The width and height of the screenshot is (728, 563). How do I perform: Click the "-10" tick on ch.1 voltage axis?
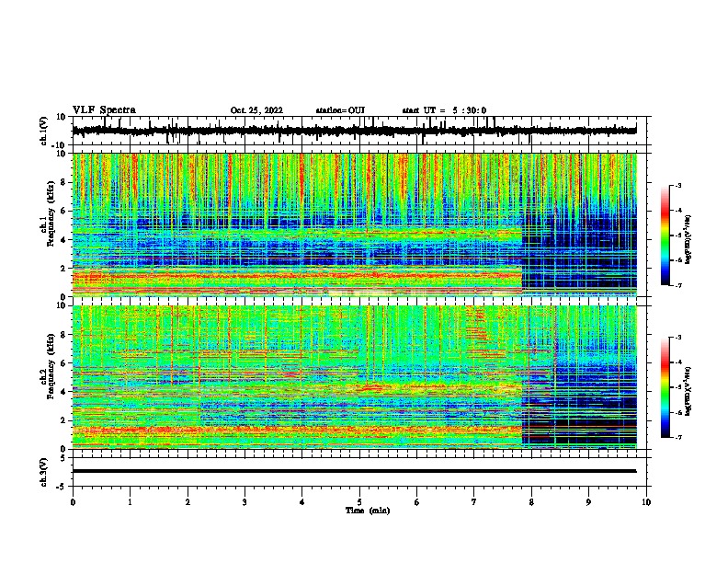[x=60, y=145]
